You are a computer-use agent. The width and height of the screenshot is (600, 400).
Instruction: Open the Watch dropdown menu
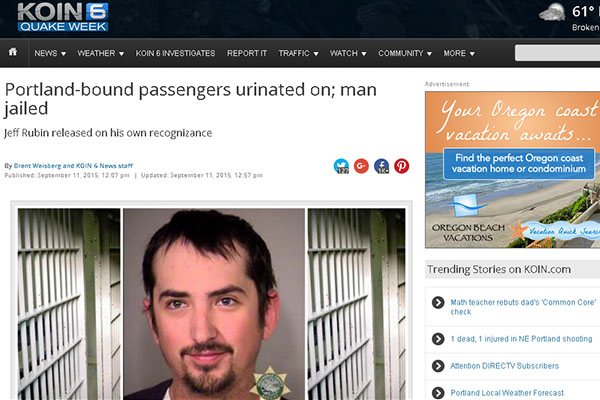348,53
